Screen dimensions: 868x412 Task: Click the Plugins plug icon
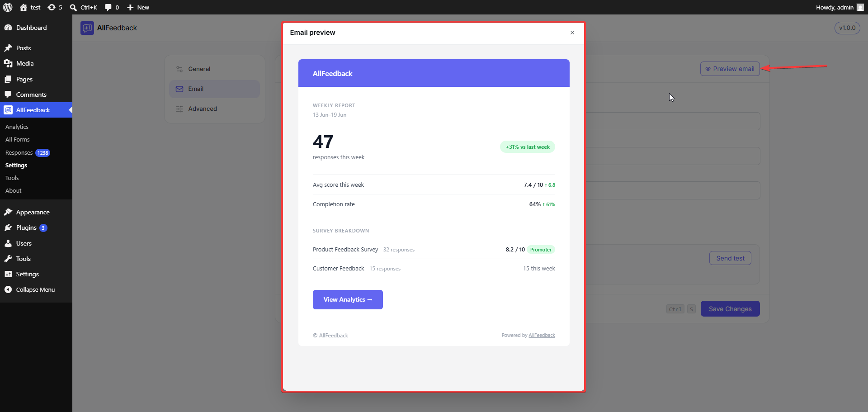click(8, 227)
